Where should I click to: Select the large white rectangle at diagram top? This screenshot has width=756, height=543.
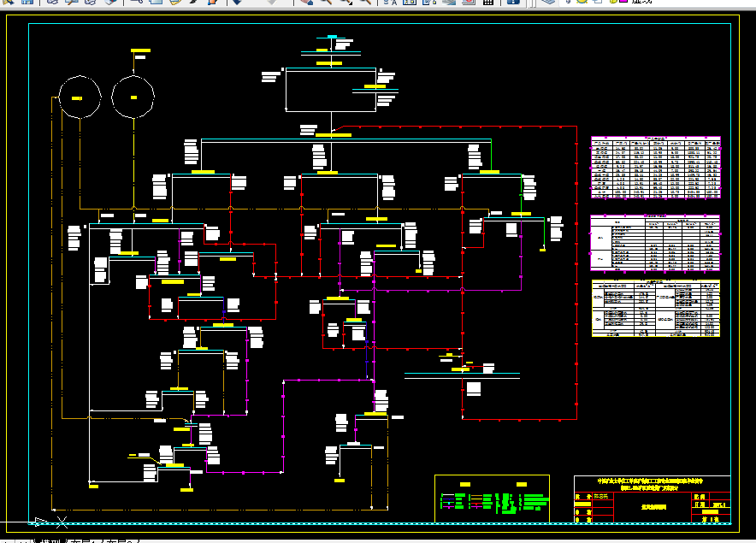[x=331, y=90]
